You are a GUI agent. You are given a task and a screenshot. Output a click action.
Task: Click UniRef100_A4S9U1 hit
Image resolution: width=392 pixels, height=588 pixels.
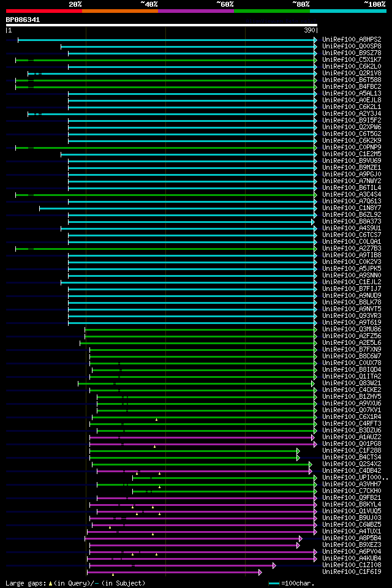point(352,228)
